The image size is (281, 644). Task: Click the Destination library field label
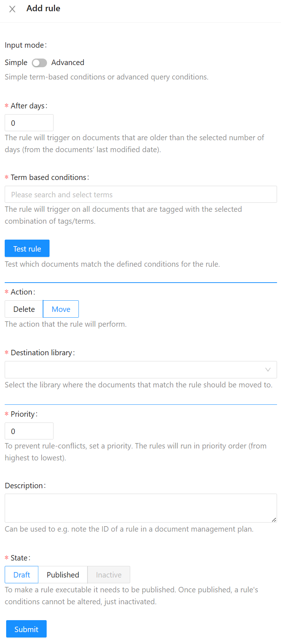(x=41, y=353)
